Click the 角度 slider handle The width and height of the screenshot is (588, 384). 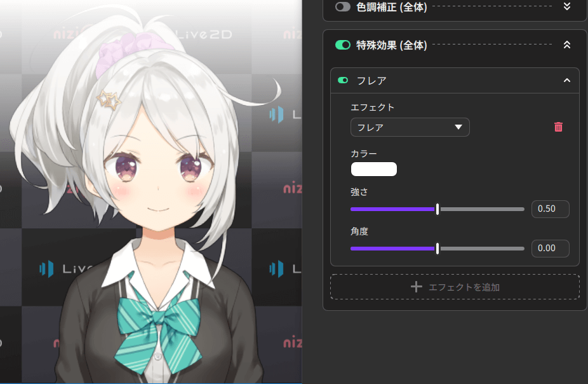[x=438, y=249]
